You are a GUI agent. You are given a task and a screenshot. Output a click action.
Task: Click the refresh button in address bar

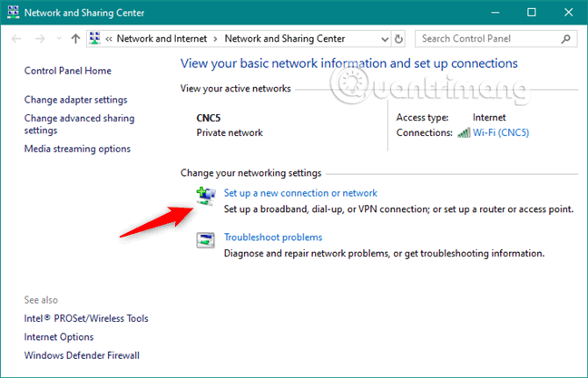pyautogui.click(x=400, y=39)
